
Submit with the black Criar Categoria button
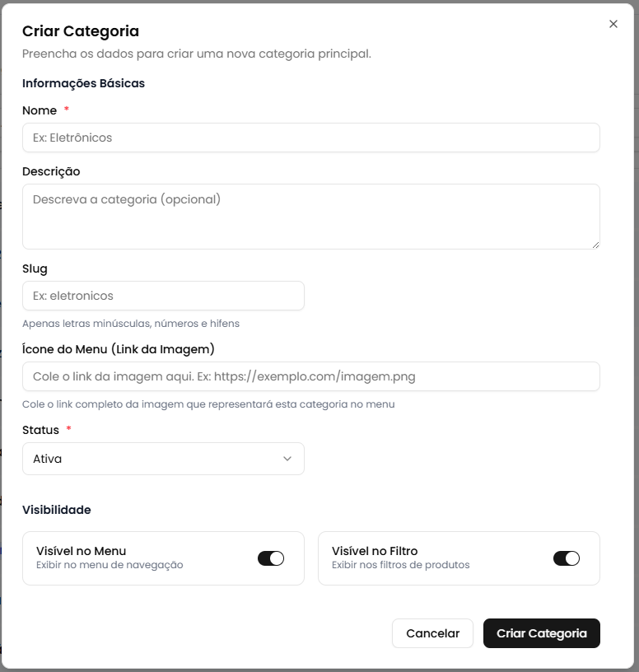pos(541,633)
